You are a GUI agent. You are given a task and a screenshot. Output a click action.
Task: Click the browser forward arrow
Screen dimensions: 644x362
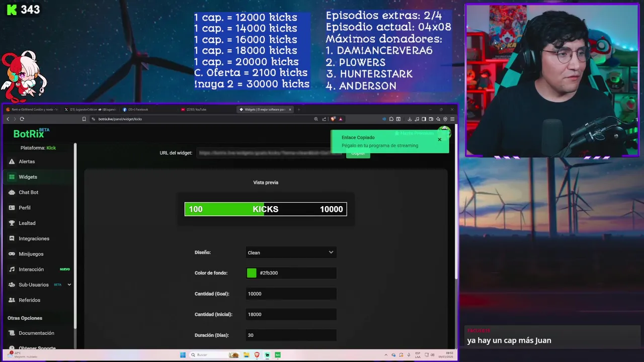coord(15,119)
